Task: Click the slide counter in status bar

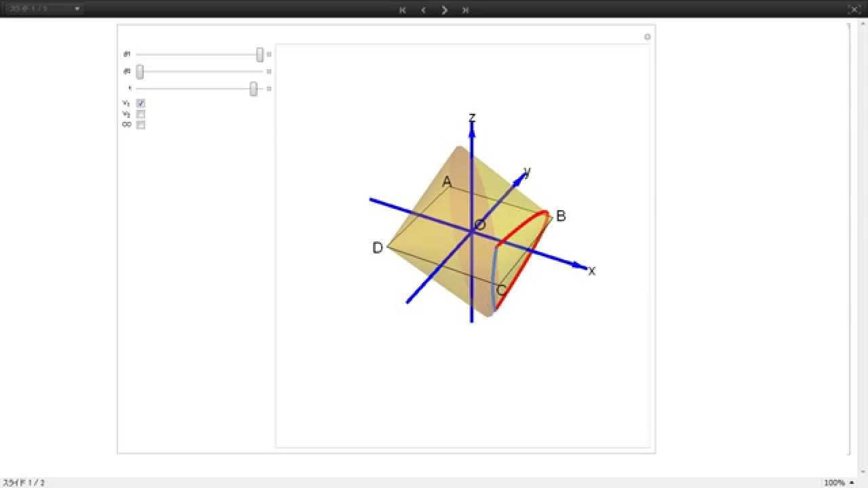Action: pyautogui.click(x=24, y=483)
